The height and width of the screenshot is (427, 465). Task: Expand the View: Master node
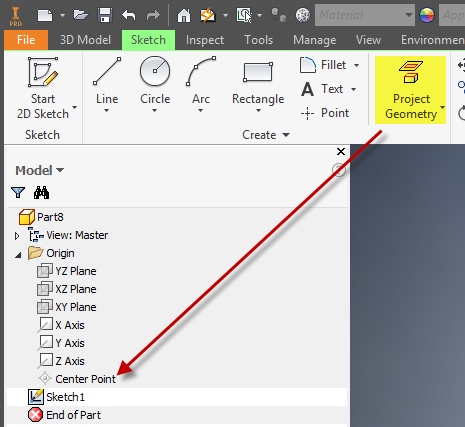(17, 236)
